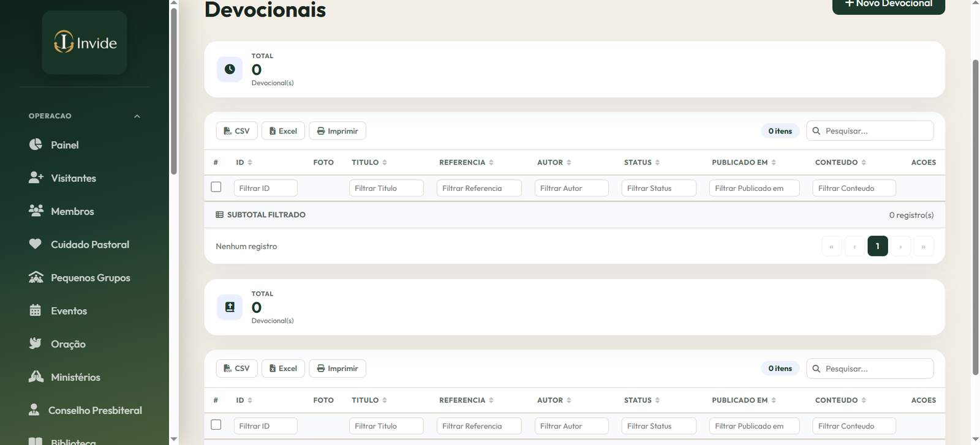980x445 pixels.
Task: Sort the lower table by STATUS arrows
Action: [x=658, y=400]
